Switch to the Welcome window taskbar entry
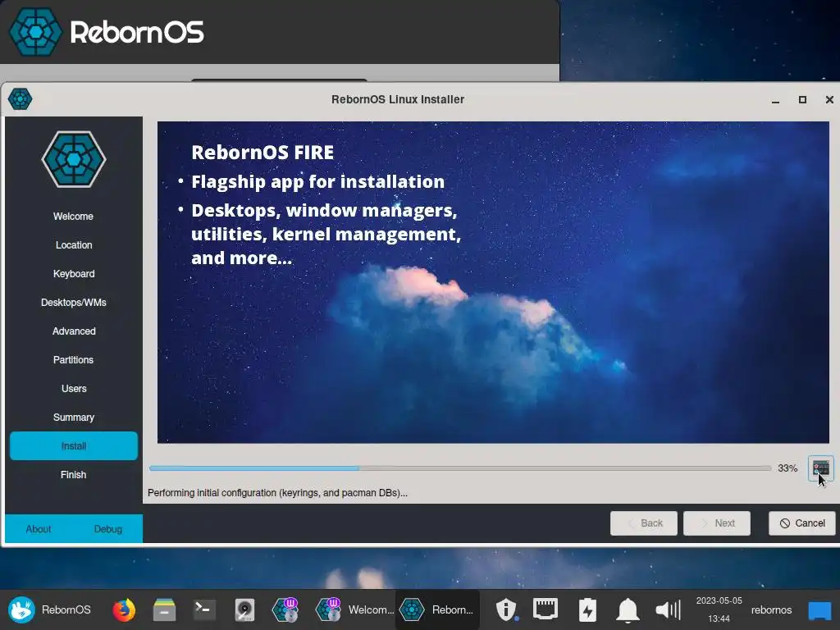 pos(354,609)
